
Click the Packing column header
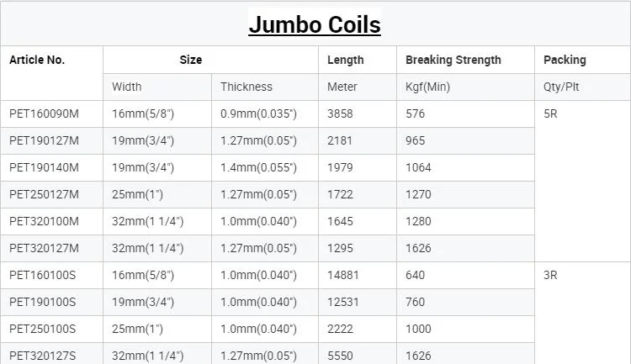pyautogui.click(x=565, y=60)
